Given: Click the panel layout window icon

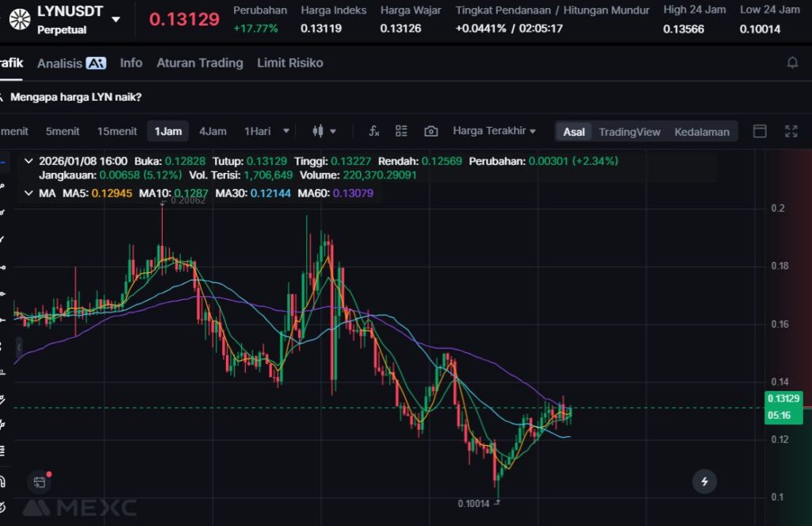Looking at the screenshot, I should coord(760,131).
